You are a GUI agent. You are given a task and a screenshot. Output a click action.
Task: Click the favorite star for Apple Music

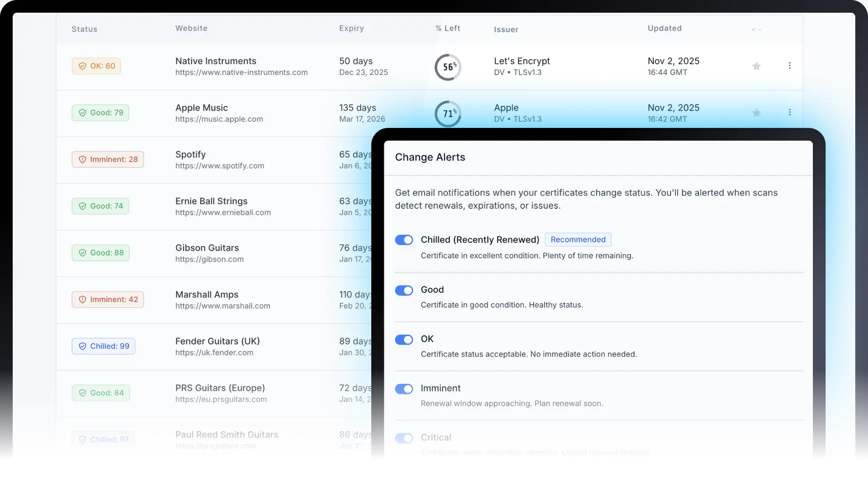756,113
